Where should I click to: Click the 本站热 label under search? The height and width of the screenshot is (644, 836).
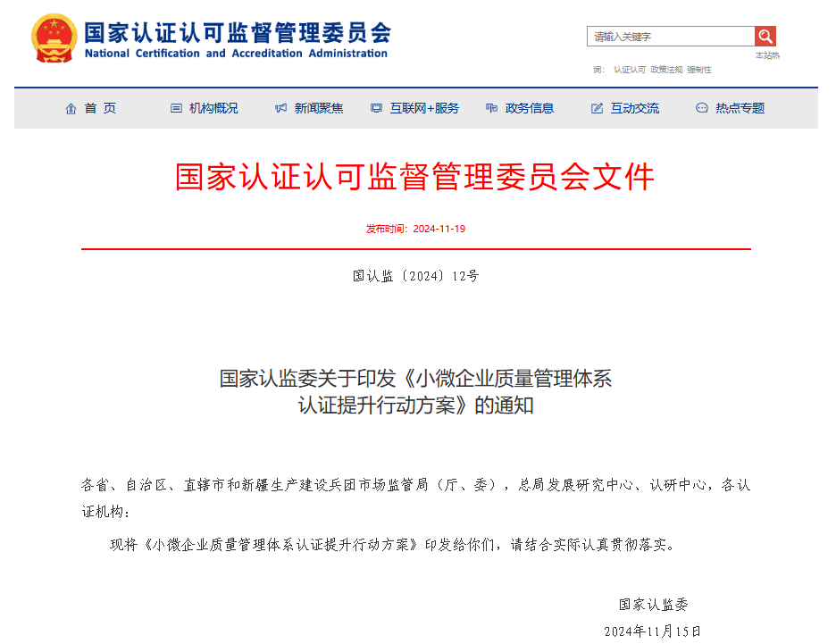767,55
